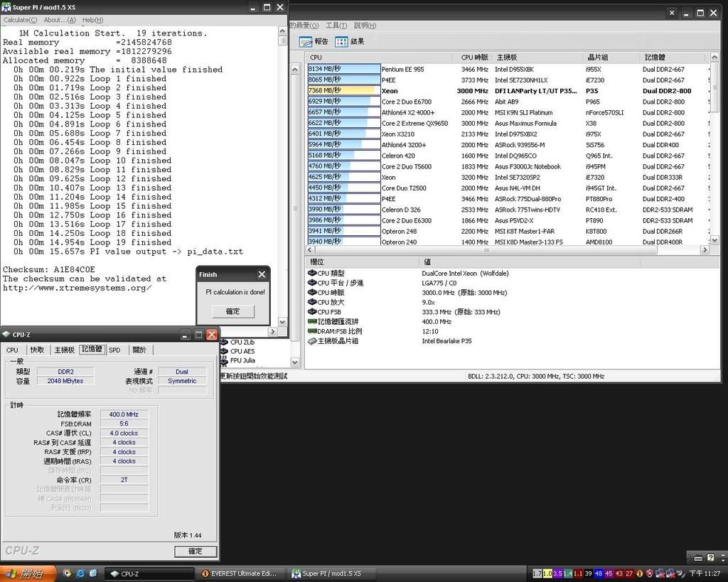
Task: Open EVEREST Tools menu
Action: pyautogui.click(x=336, y=26)
